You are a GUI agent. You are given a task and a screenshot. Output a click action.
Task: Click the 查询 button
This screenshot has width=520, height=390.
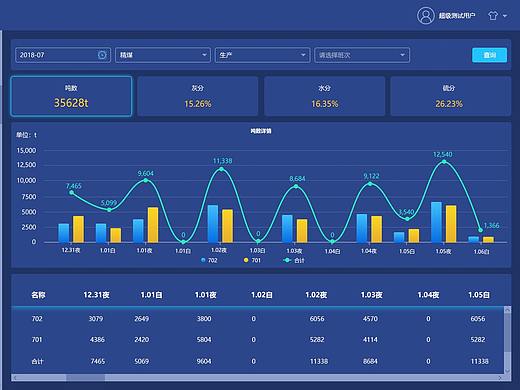point(489,55)
